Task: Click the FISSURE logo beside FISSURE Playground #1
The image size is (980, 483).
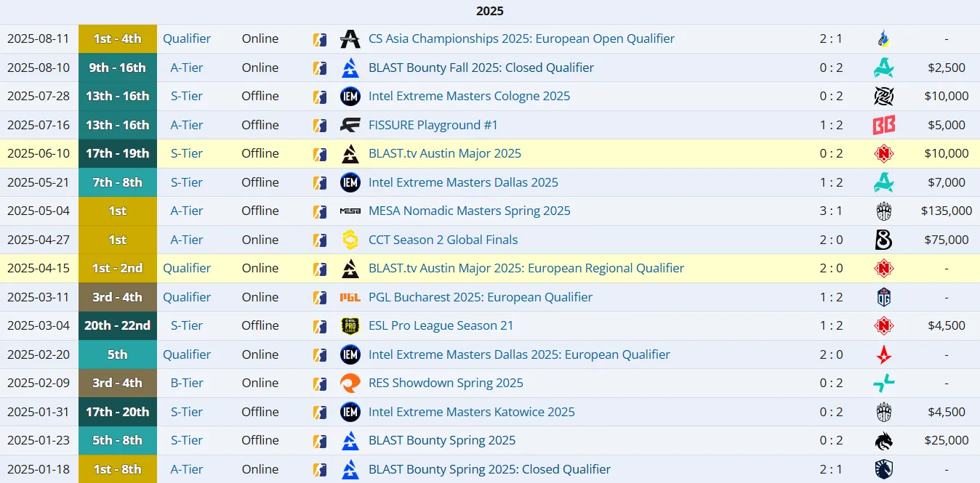Action: coord(350,125)
